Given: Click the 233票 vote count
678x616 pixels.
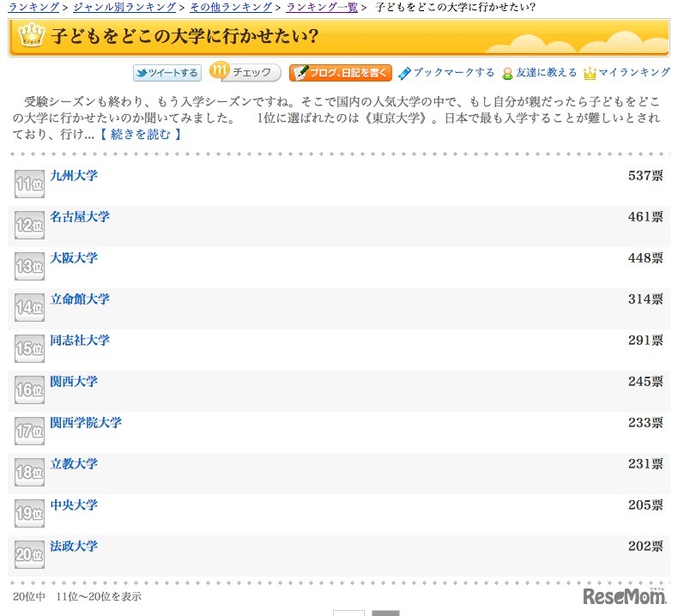Looking at the screenshot, I should pos(645,422).
